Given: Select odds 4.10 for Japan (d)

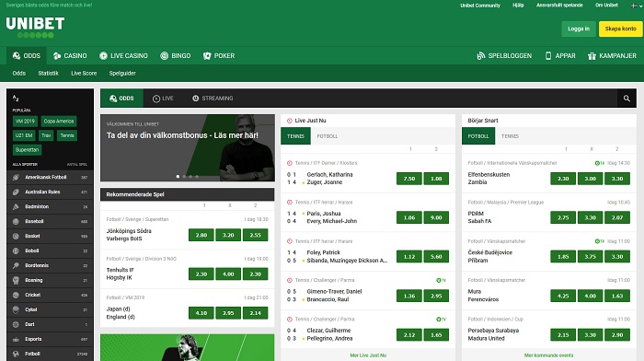Looking at the screenshot, I should tap(201, 313).
